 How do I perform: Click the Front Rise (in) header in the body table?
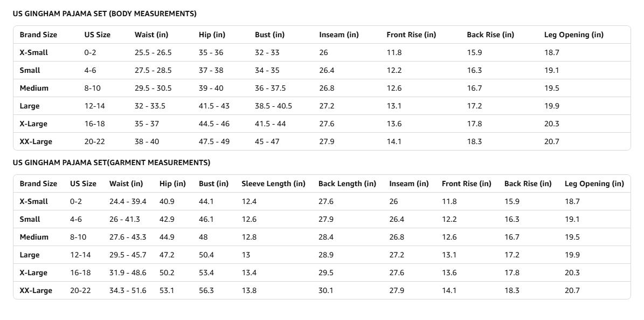pyautogui.click(x=411, y=35)
